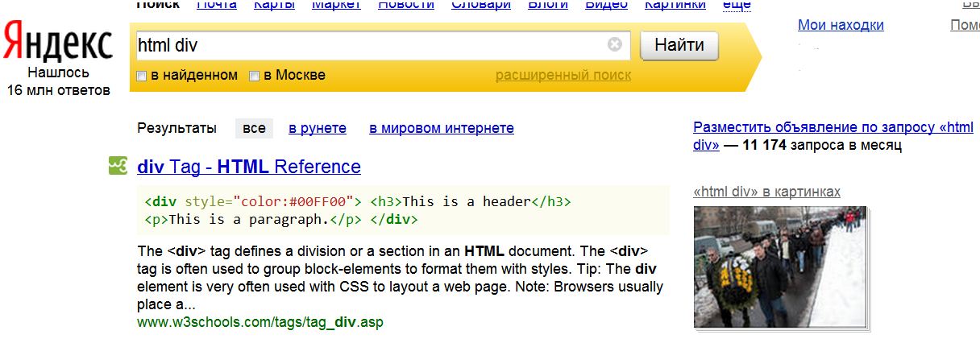980x339 pixels.
Task: Open '«html div» в картинках' link
Action: pyautogui.click(x=766, y=192)
